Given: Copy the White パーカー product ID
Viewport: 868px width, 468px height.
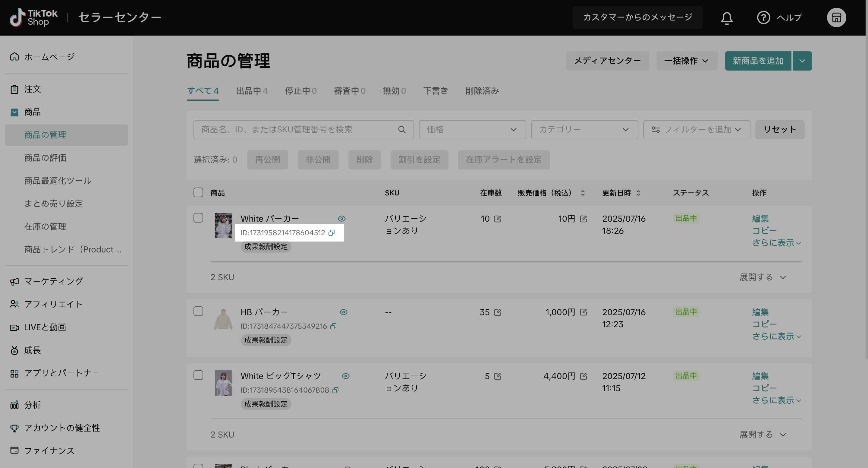Looking at the screenshot, I should point(332,233).
